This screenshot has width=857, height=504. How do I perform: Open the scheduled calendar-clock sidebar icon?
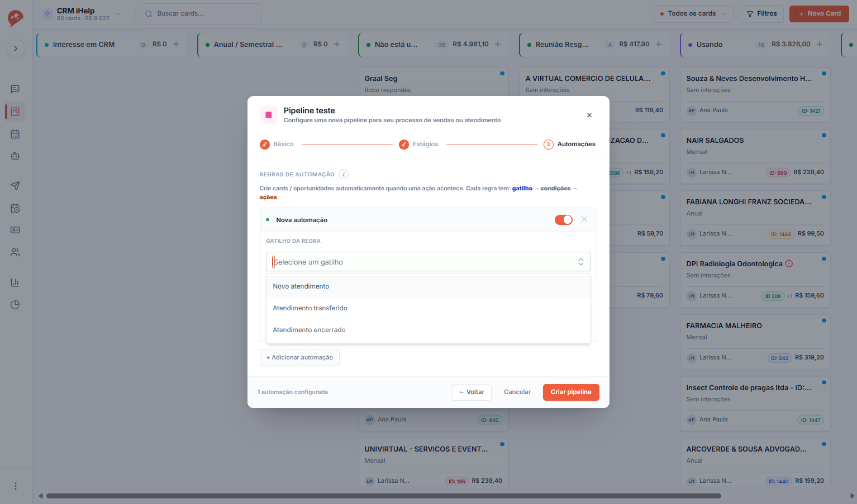(x=15, y=208)
